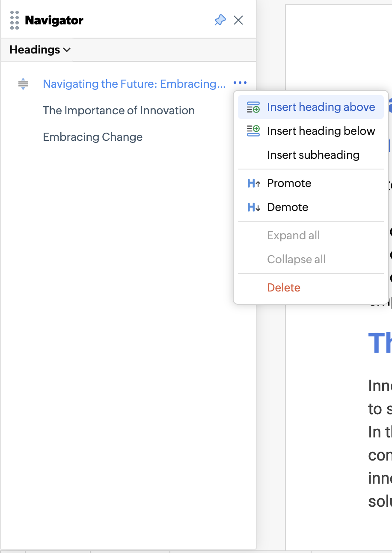Image resolution: width=392 pixels, height=553 pixels.
Task: Click the Expand all menu entry
Action: click(x=293, y=235)
